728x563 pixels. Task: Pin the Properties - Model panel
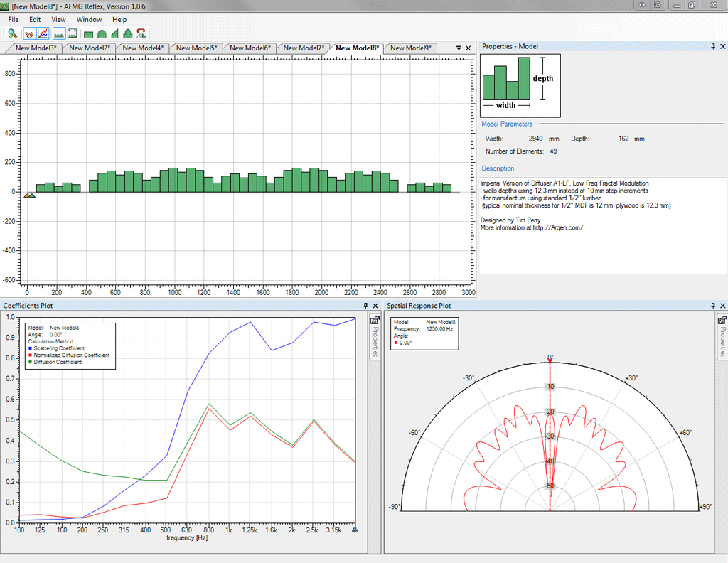(x=713, y=46)
